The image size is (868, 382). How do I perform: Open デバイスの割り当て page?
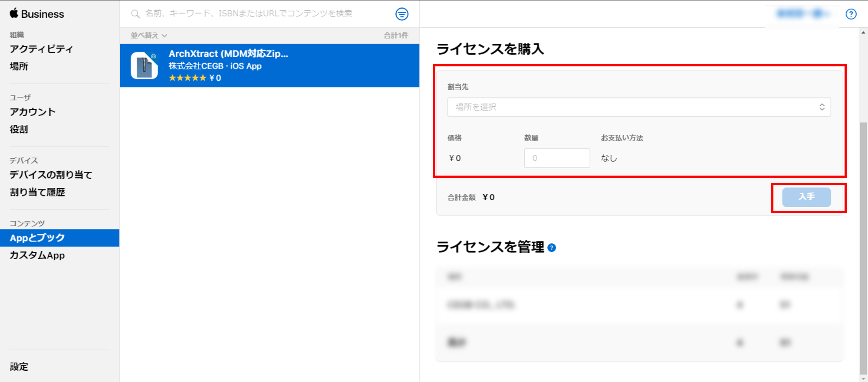[51, 175]
